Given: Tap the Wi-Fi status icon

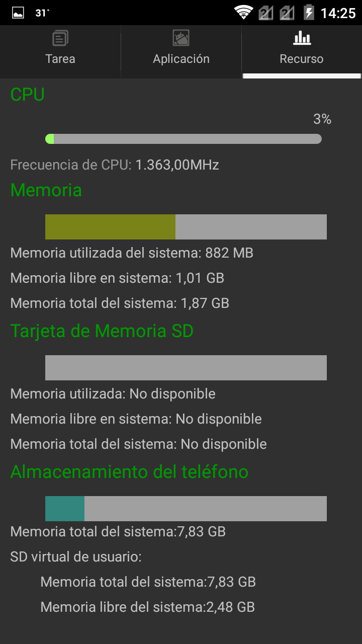Looking at the screenshot, I should click(x=243, y=13).
